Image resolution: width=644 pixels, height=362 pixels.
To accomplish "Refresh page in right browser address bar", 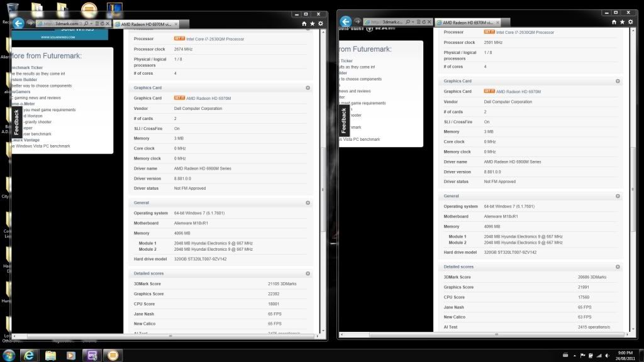I will coord(424,22).
